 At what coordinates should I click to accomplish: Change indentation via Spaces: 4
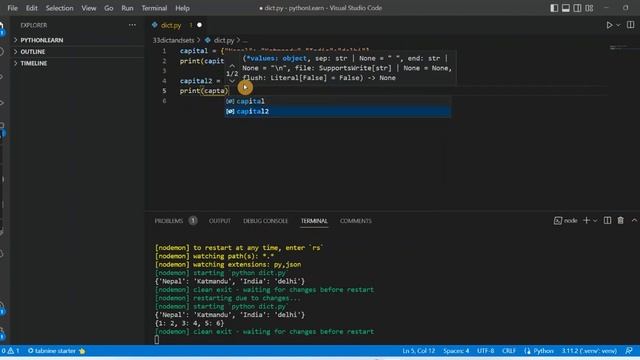pos(456,351)
